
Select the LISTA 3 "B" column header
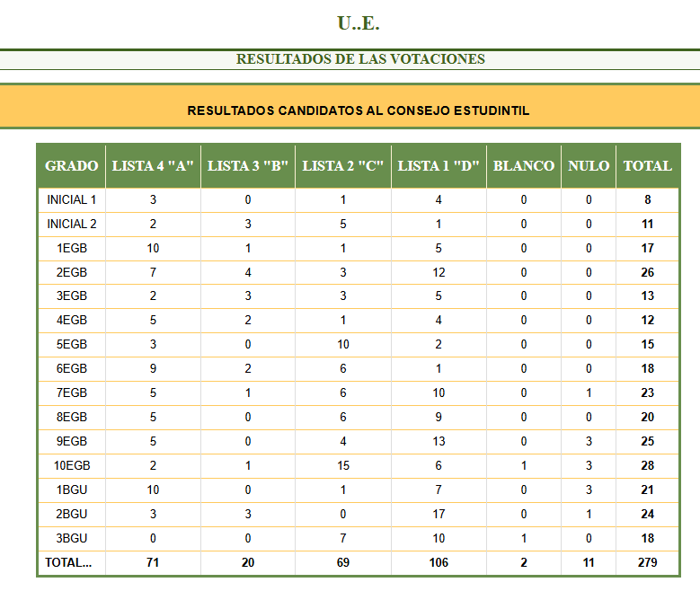(x=248, y=166)
